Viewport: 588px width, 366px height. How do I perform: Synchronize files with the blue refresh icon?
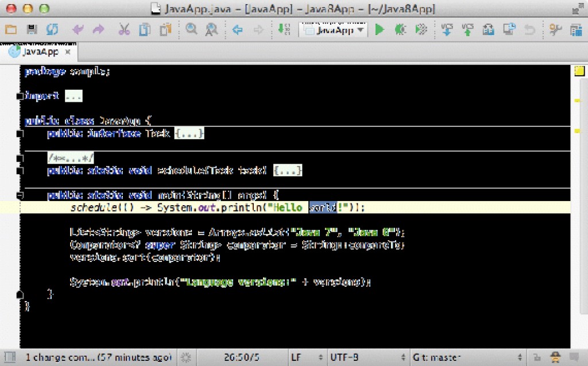tap(52, 29)
